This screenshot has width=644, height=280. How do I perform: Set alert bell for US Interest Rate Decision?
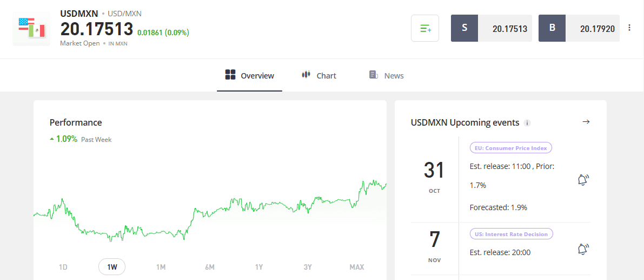pos(583,249)
